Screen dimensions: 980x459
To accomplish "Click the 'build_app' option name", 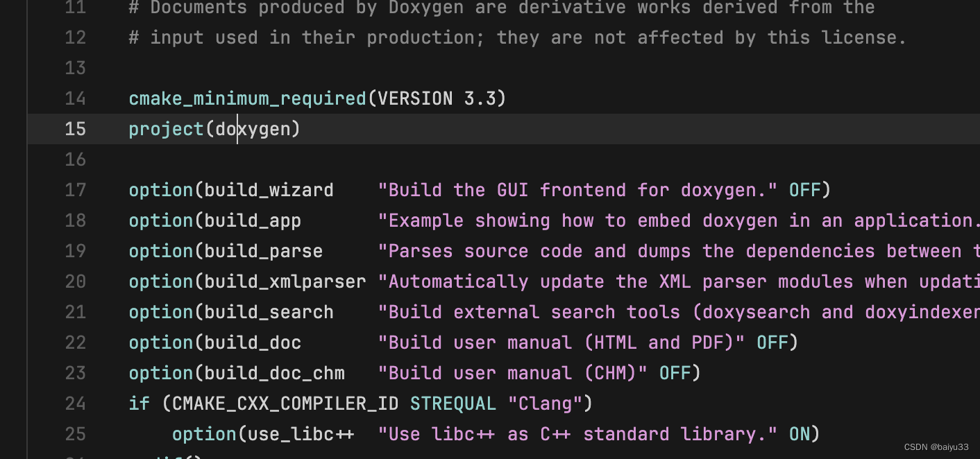I will tap(253, 220).
